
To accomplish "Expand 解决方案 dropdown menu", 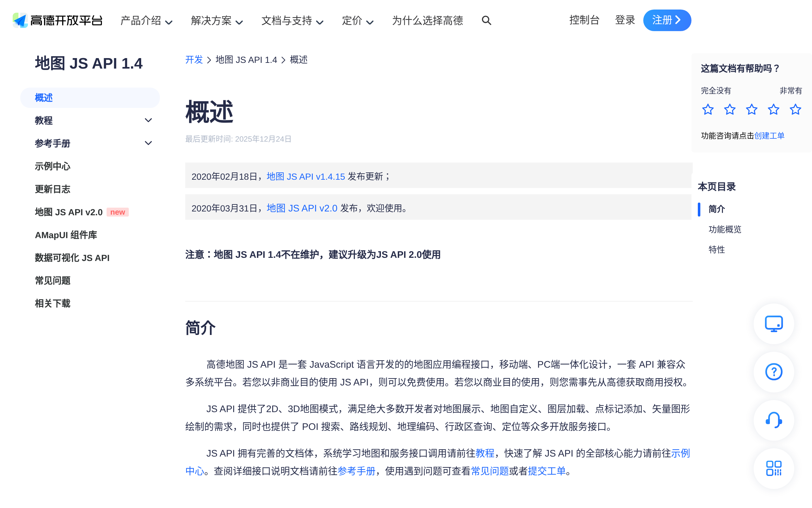I will point(217,21).
